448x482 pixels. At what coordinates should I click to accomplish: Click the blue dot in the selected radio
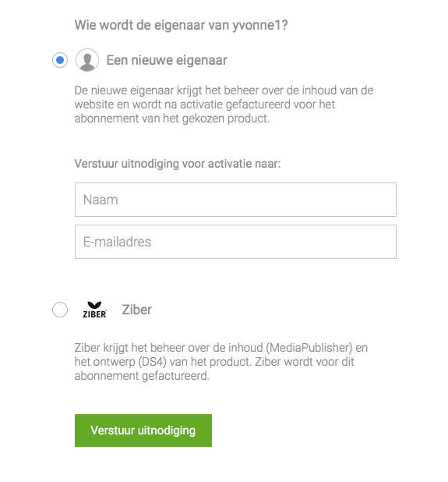coord(60,60)
